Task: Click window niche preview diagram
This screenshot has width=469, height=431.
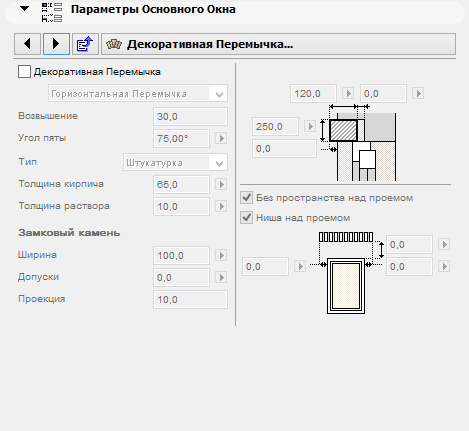Action: pos(346,273)
